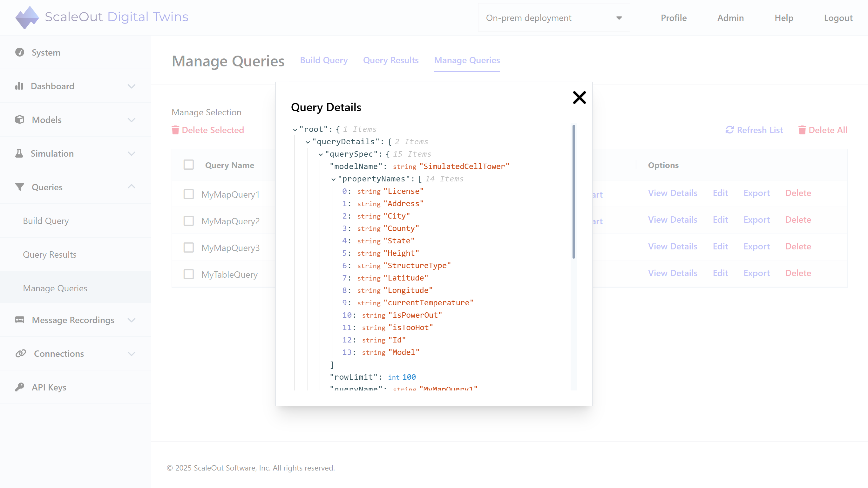Check the MyMapQuery3 row checkbox

pyautogui.click(x=189, y=248)
